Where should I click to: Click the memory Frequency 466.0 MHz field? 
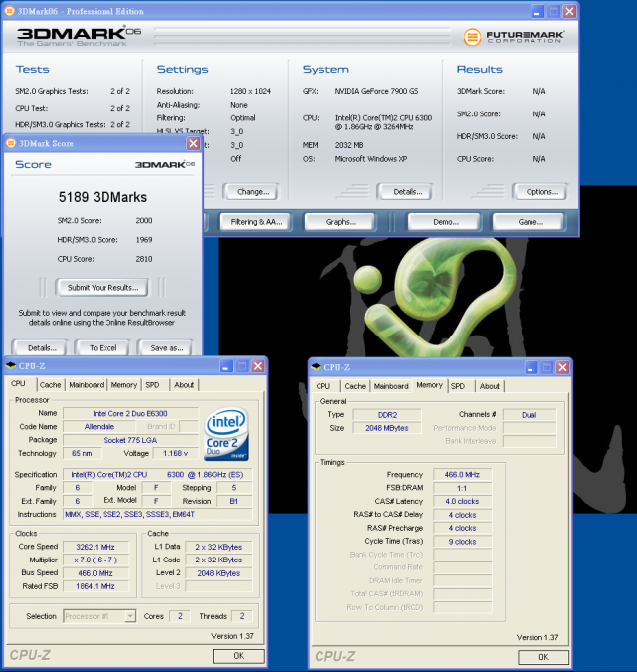(462, 475)
